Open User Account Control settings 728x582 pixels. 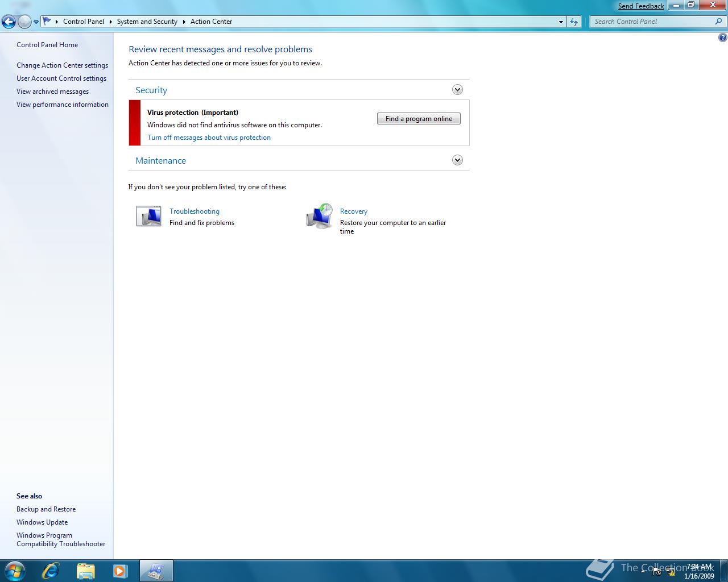[x=61, y=78]
